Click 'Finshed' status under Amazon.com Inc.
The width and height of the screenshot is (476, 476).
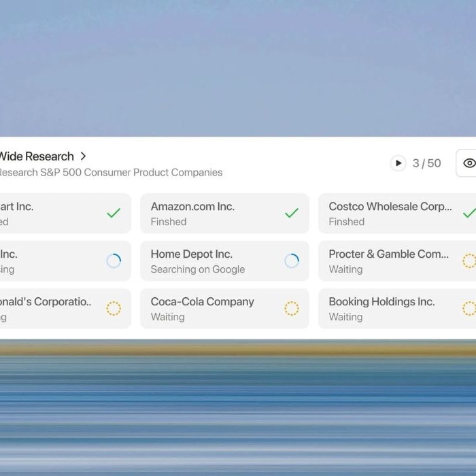coord(169,222)
